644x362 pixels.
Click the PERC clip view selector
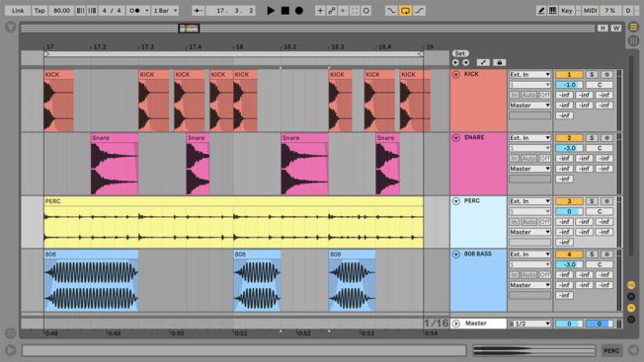(x=611, y=350)
